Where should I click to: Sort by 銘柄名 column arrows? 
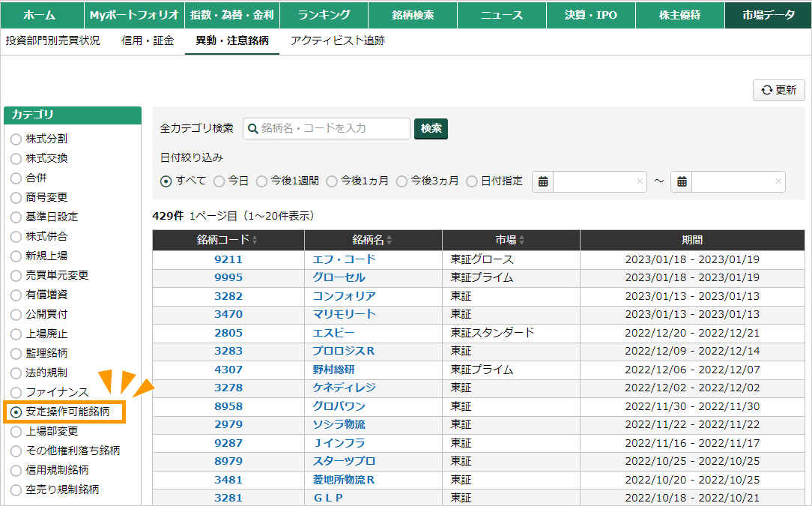pos(389,241)
